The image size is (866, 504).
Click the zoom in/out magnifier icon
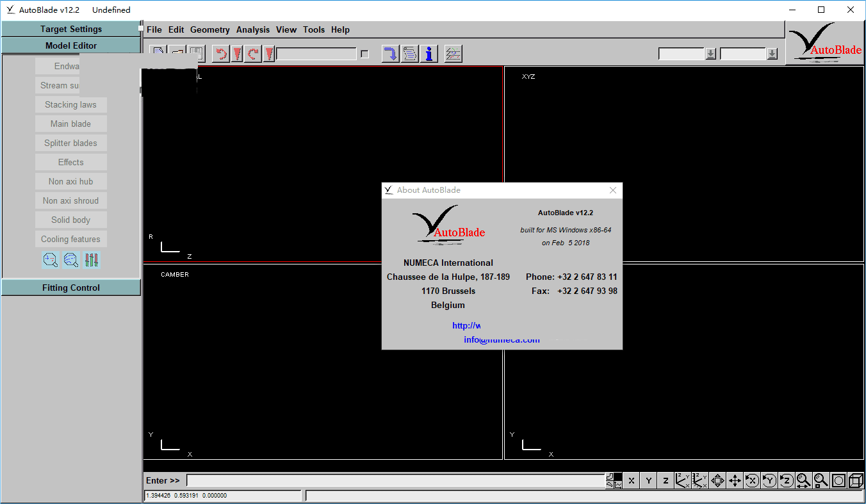pos(805,481)
